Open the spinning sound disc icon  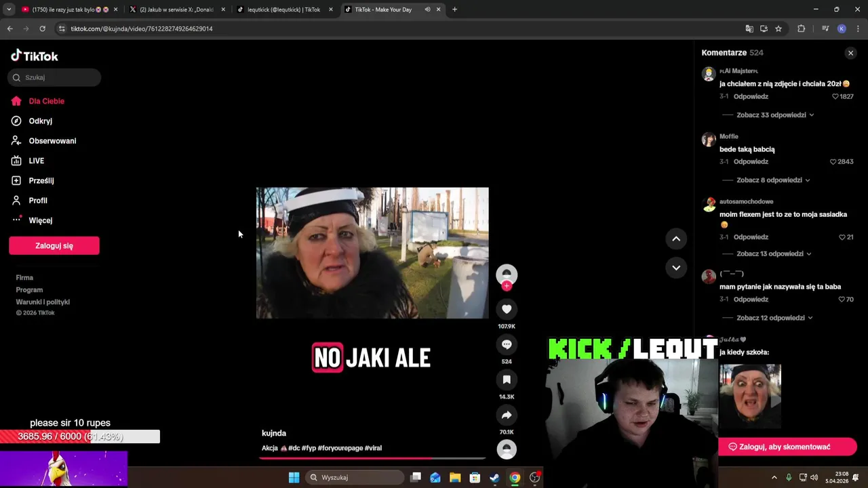tap(507, 449)
